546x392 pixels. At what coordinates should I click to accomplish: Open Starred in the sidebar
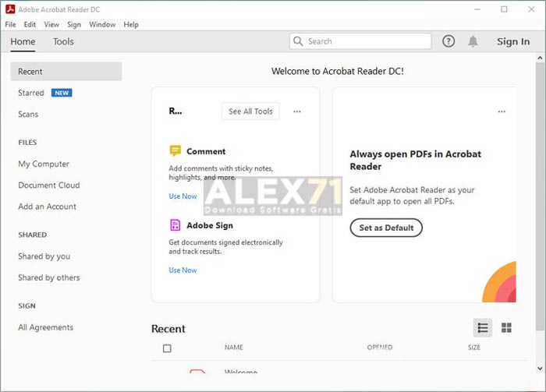(x=31, y=93)
